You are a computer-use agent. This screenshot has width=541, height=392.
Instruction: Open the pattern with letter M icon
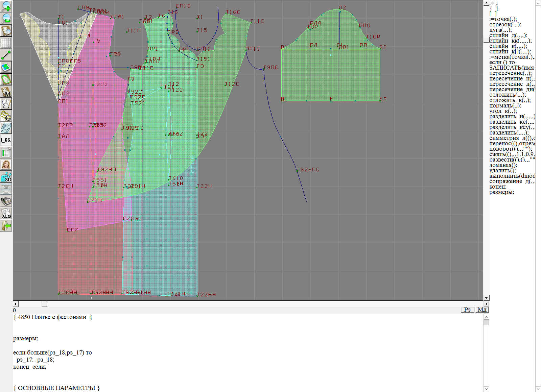coord(6,92)
